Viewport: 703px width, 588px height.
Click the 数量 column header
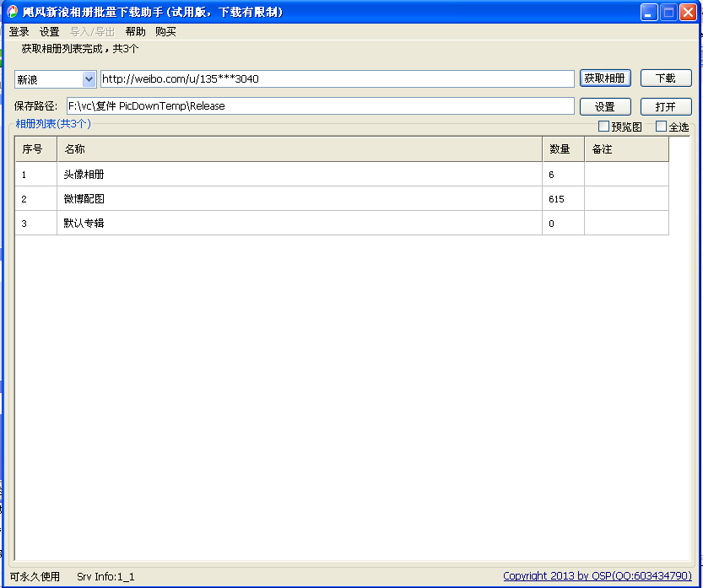pos(563,149)
